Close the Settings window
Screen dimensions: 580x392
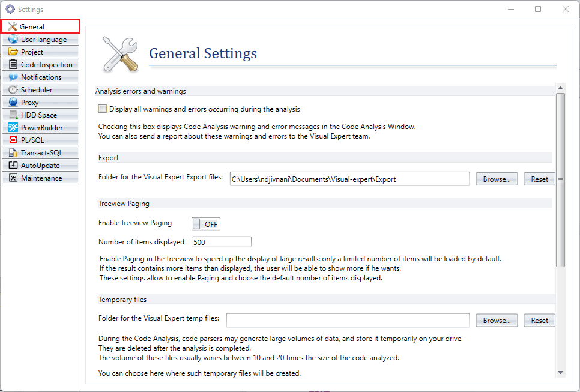coord(565,9)
